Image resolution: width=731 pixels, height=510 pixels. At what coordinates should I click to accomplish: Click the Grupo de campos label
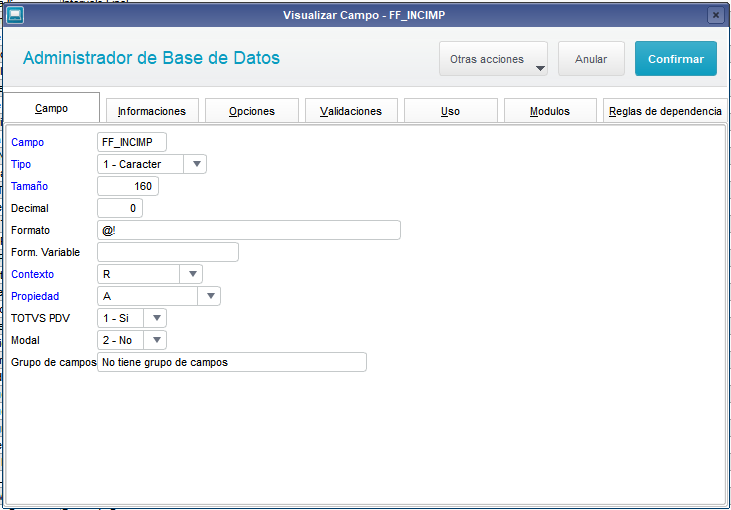pos(54,362)
